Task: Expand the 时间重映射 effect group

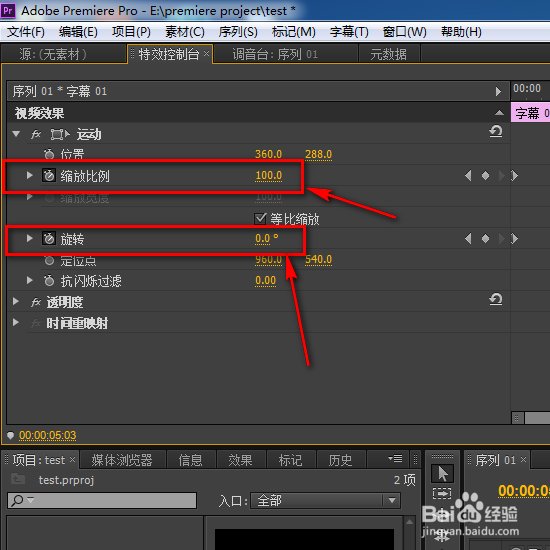Action: coord(15,322)
